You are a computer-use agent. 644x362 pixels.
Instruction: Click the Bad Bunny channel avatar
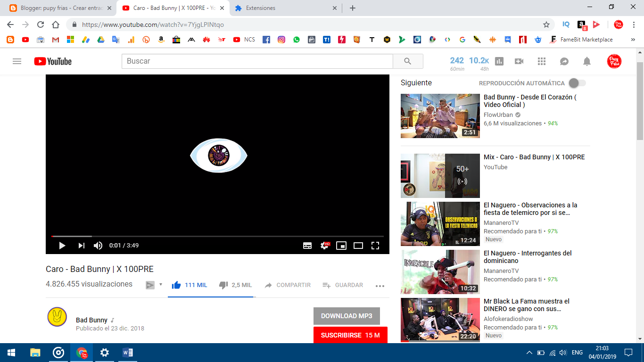(x=57, y=317)
